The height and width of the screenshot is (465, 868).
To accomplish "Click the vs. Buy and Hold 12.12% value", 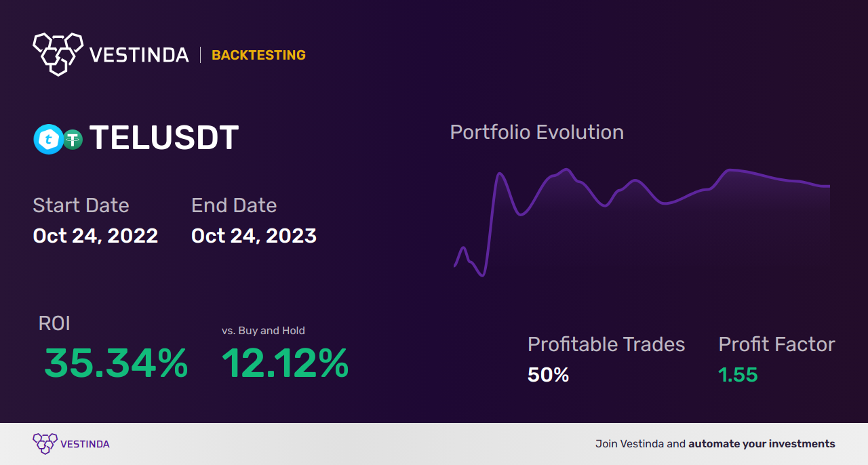I will 285,363.
